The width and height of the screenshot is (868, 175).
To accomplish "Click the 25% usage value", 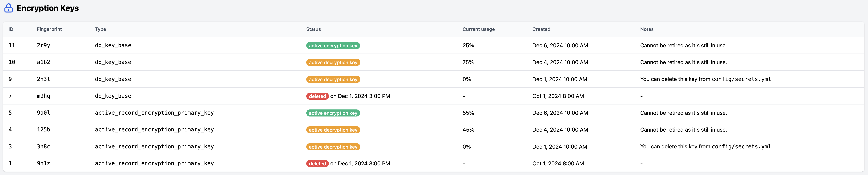I will [468, 45].
